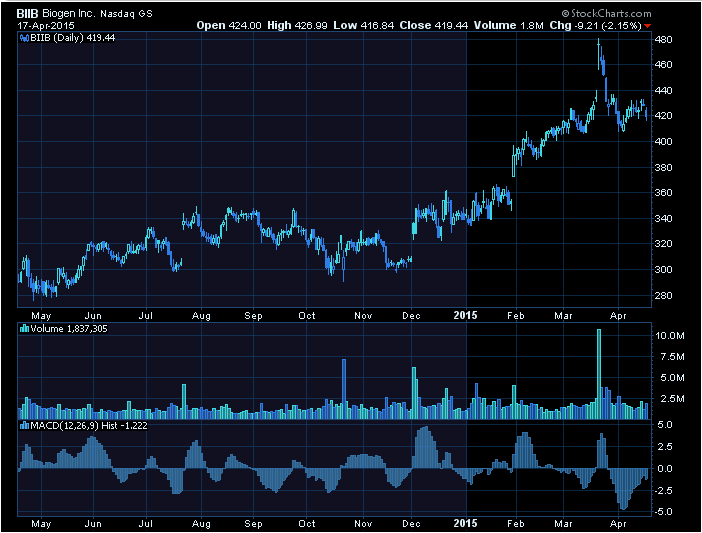Image resolution: width=702 pixels, height=533 pixels.
Task: Click the Feb label below the MACD panel
Action: [516, 524]
